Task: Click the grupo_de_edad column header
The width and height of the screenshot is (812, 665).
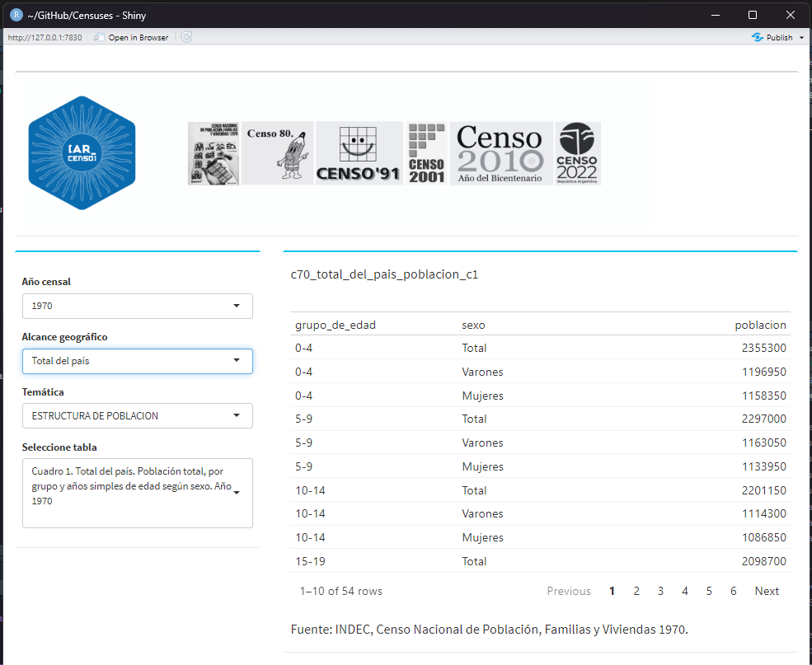Action: pos(336,325)
